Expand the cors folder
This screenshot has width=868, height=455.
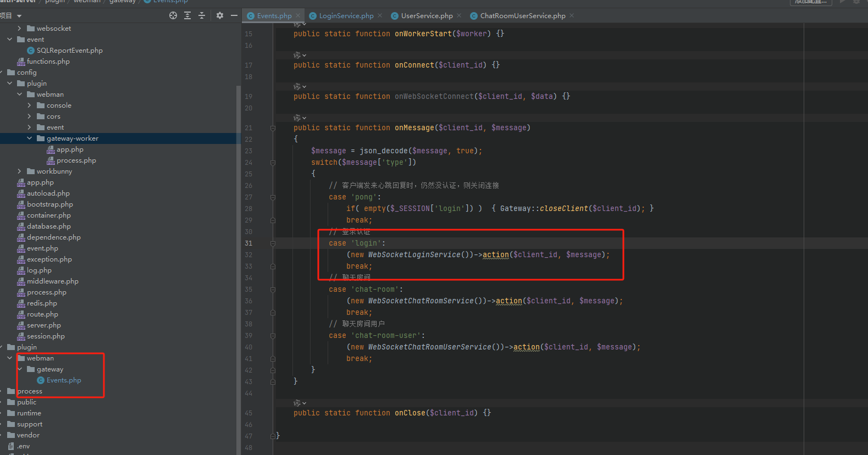(x=30, y=116)
